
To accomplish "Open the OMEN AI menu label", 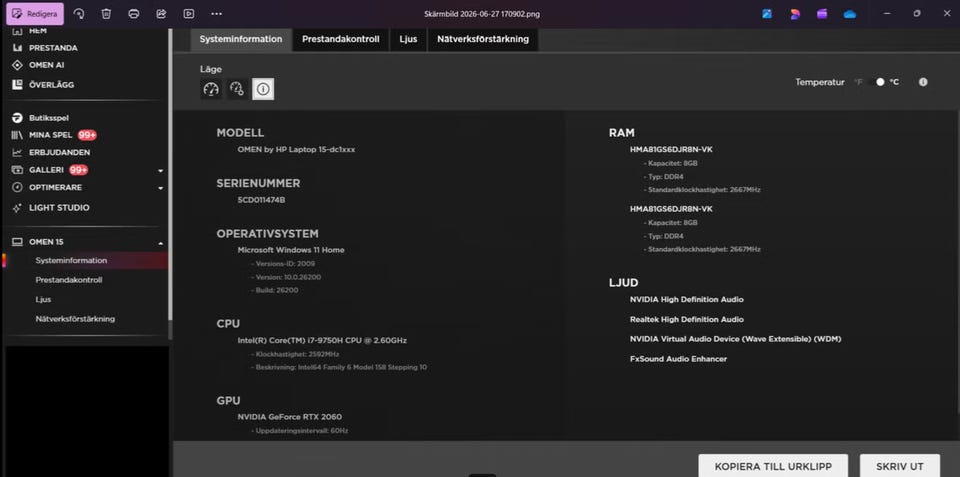I will (47, 65).
